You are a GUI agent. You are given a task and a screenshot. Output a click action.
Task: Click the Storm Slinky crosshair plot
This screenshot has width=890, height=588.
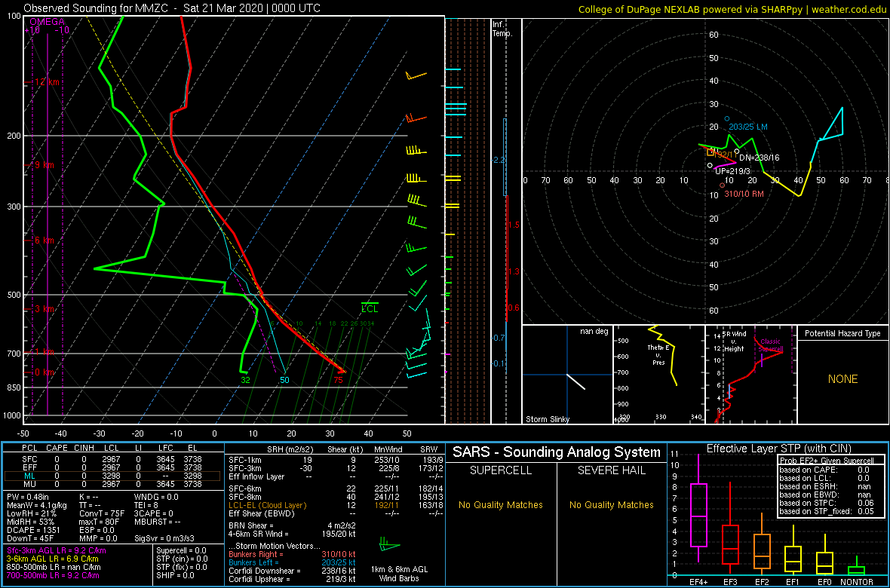566,375
